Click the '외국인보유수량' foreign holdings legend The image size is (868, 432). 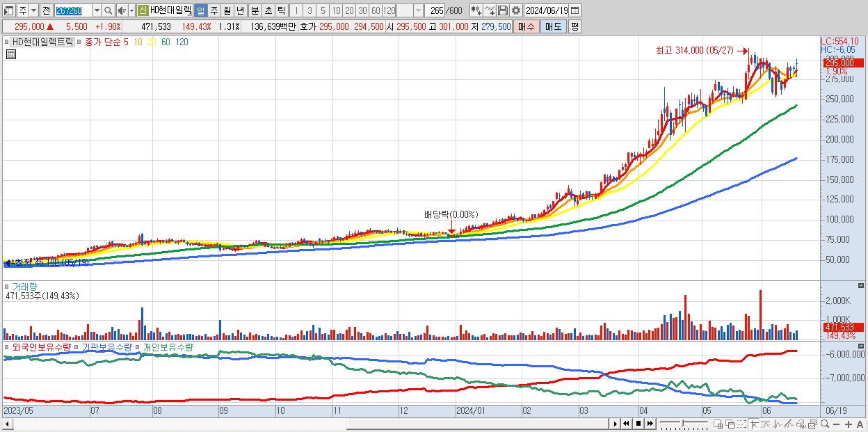(41, 346)
